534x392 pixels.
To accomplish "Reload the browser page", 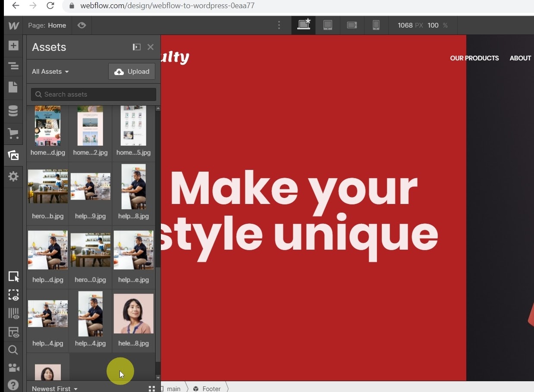I will click(50, 6).
